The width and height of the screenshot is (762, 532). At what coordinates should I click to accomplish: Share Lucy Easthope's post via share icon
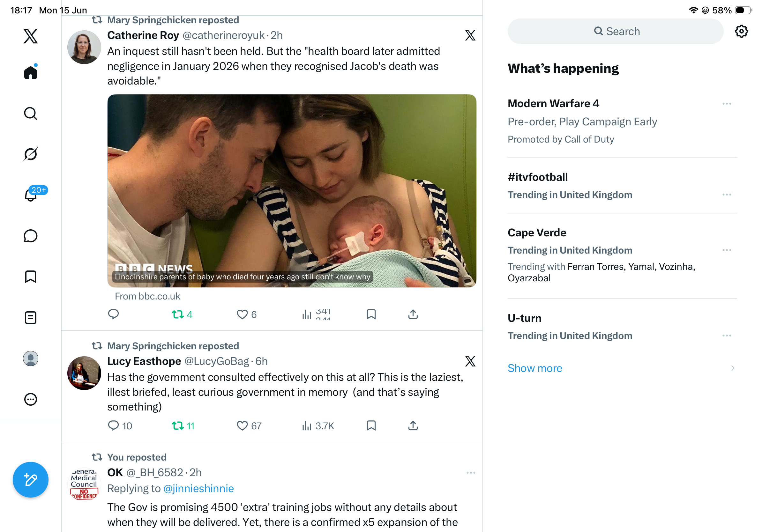(413, 425)
